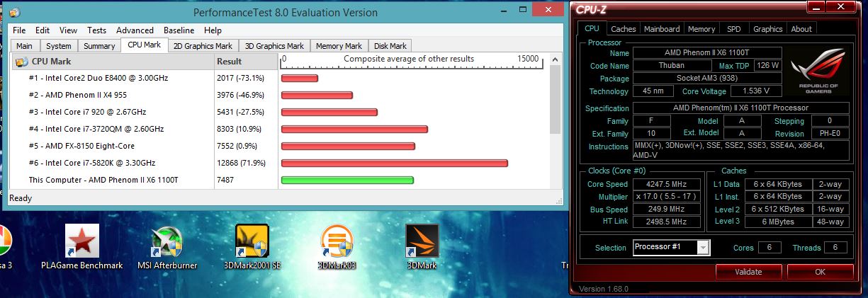Click the HT Link 2498.5 MHz value

667,222
